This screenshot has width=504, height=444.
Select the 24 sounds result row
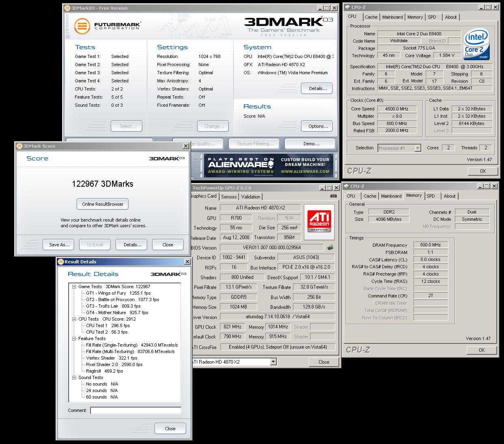coord(102,390)
